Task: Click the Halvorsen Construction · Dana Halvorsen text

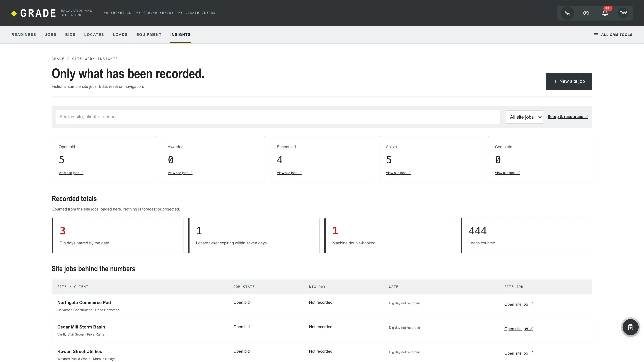Action: coord(88,310)
